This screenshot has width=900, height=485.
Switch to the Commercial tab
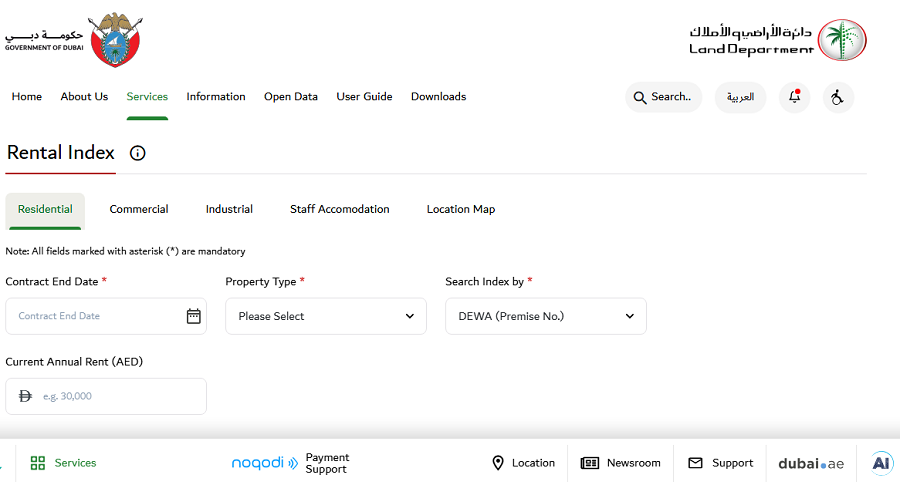point(139,209)
